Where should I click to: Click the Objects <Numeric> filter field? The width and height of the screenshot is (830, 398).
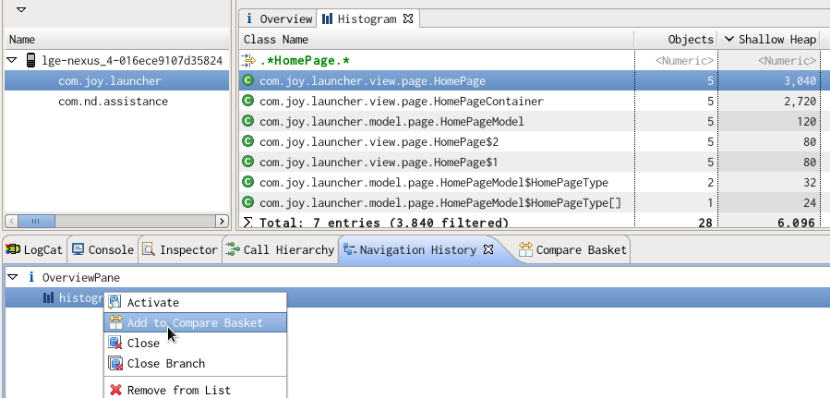(676, 61)
